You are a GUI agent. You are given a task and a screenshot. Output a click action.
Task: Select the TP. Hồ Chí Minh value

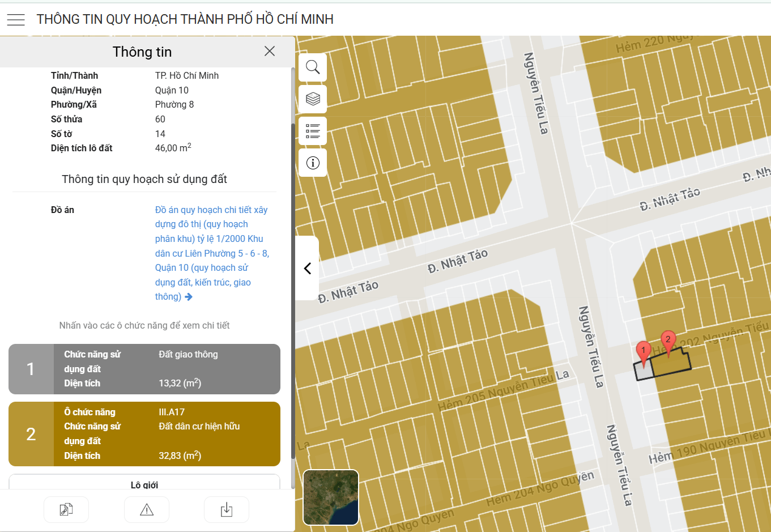point(187,75)
